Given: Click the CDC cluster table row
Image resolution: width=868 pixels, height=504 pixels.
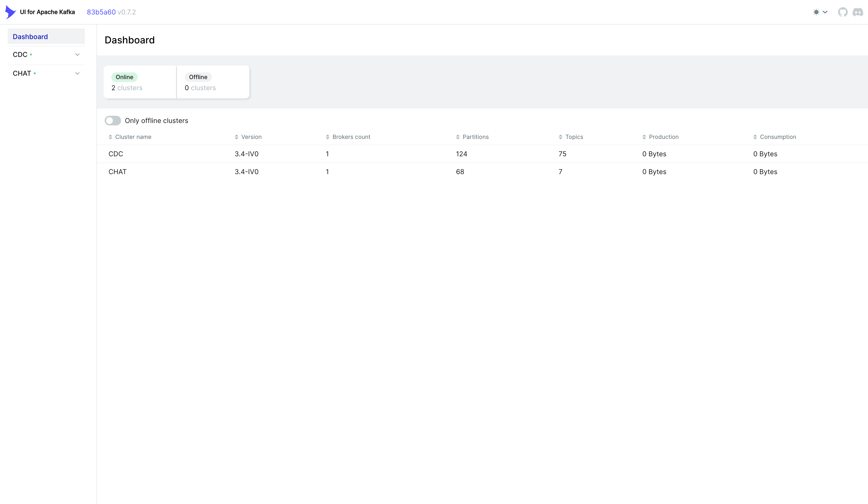Looking at the screenshot, I should click(116, 154).
